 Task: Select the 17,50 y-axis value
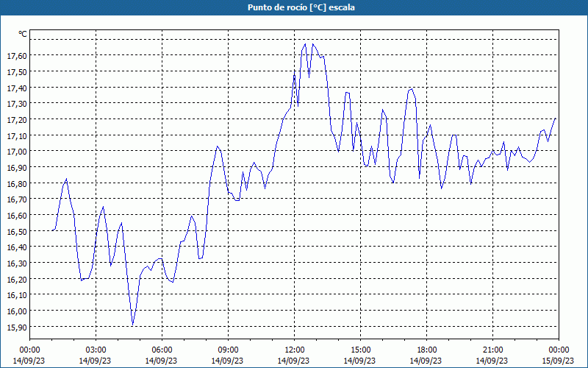(17, 71)
